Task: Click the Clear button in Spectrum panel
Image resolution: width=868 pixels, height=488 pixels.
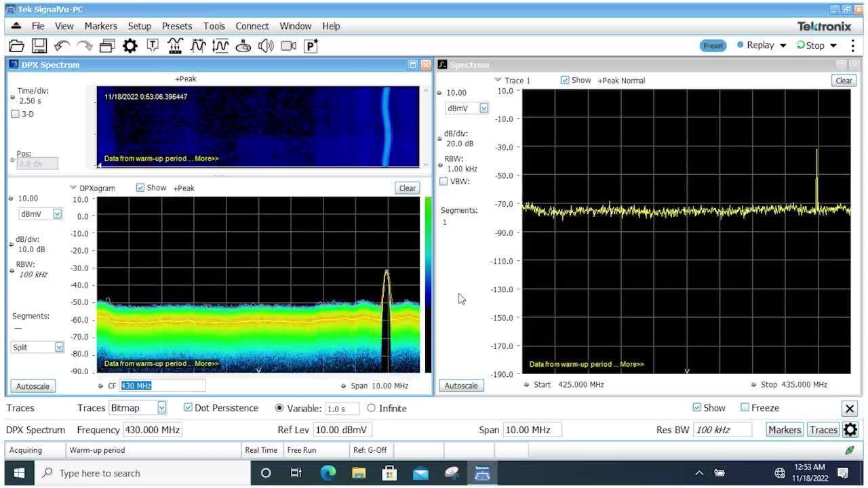Action: coord(843,80)
